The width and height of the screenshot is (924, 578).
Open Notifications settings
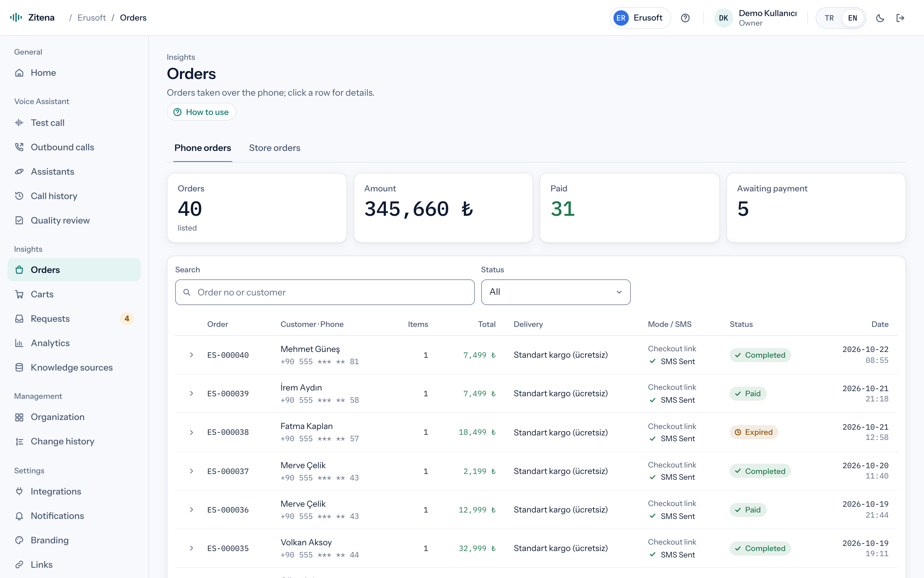click(x=74, y=516)
